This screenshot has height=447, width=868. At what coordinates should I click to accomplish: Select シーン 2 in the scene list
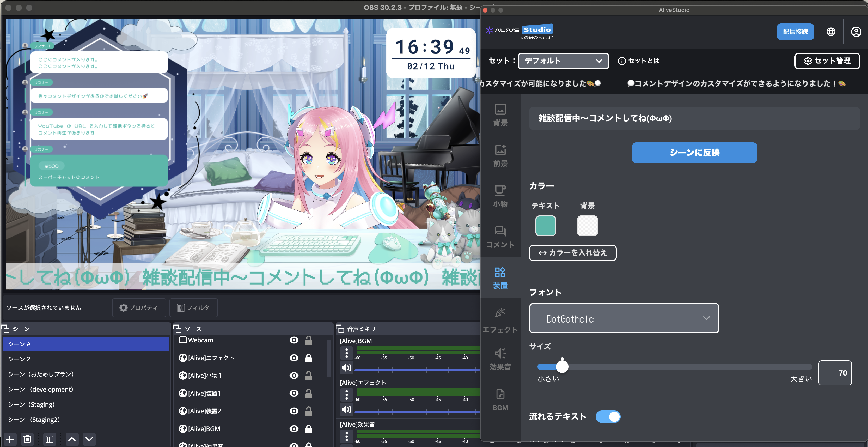pyautogui.click(x=19, y=359)
